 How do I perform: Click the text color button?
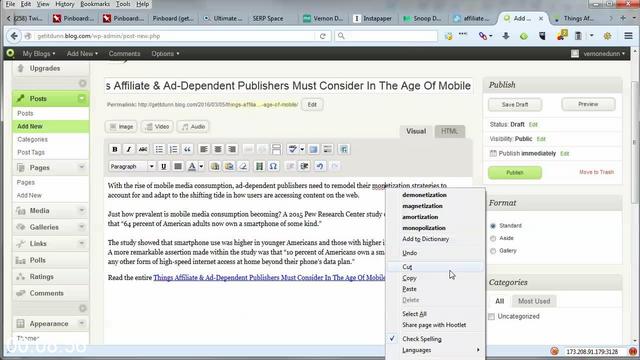pyautogui.click(x=191, y=166)
